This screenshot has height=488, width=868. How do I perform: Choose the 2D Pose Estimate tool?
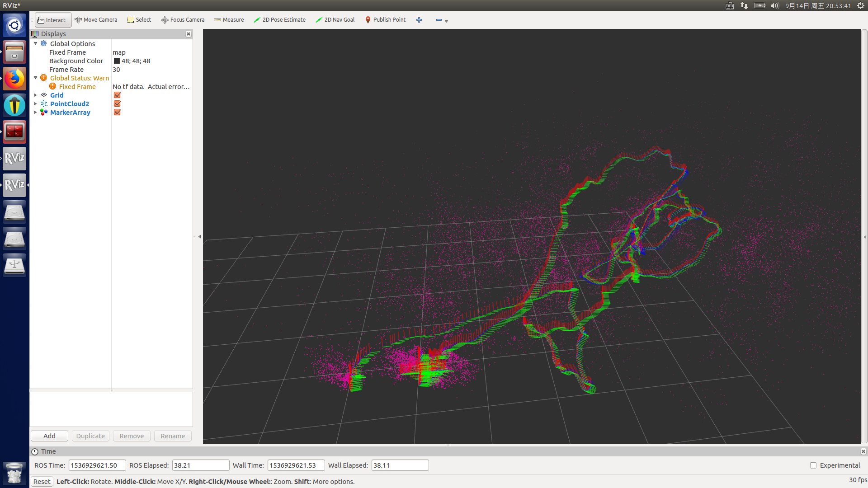click(x=279, y=20)
